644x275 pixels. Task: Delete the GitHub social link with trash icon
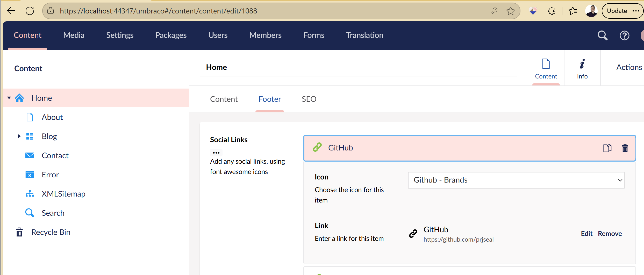coord(625,148)
